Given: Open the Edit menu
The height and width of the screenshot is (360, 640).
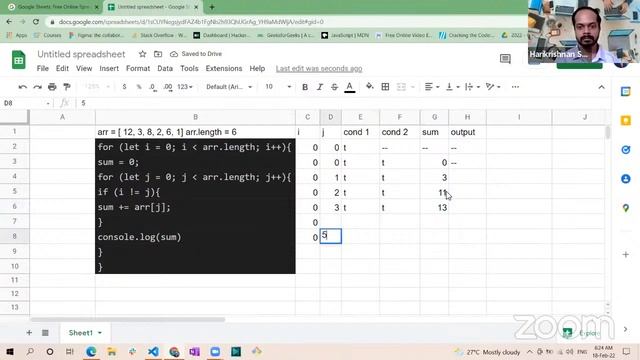Looking at the screenshot, I should tap(62, 69).
